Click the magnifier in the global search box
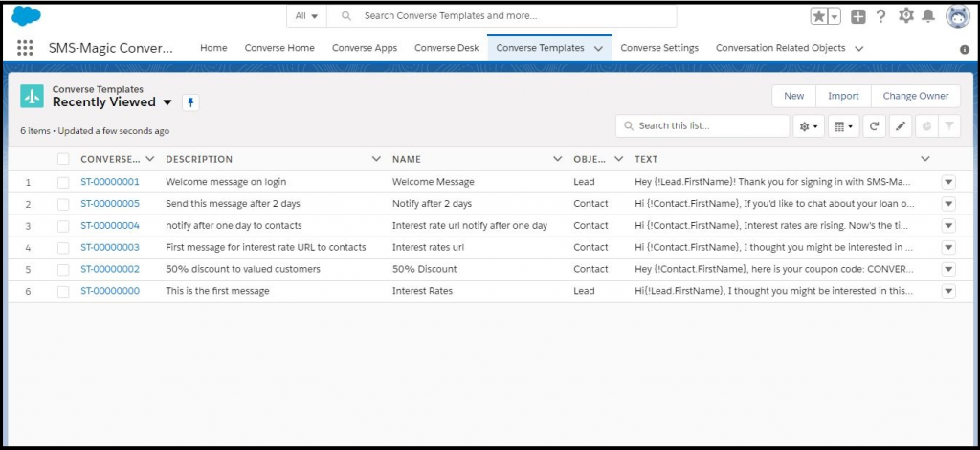Image resolution: width=980 pixels, height=450 pixels. [346, 16]
